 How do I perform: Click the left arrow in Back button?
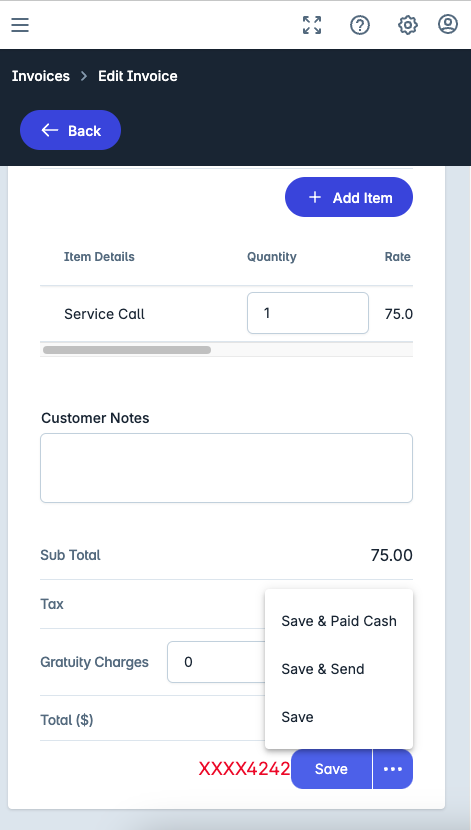click(49, 130)
